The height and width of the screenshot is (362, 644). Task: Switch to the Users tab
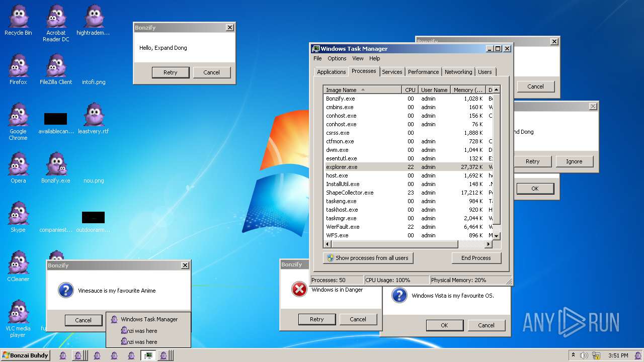click(x=485, y=72)
